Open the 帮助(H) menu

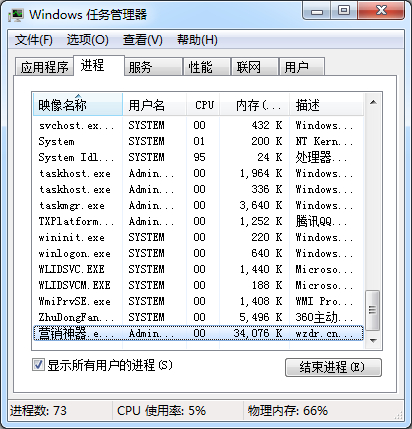pos(197,40)
